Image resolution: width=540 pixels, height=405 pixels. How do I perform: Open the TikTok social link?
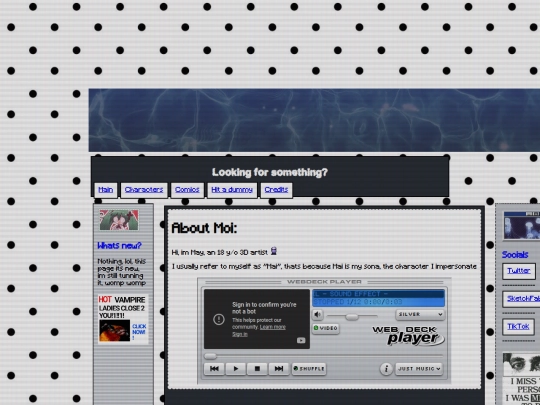(x=518, y=326)
